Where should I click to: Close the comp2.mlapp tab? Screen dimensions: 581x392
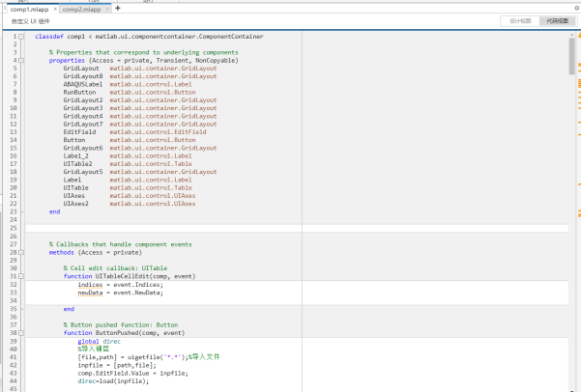pos(106,9)
